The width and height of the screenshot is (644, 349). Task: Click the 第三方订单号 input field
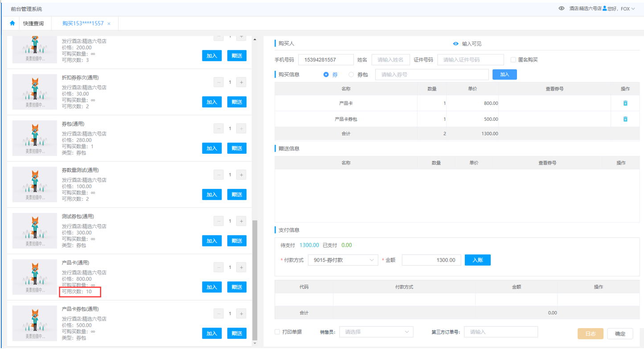[500, 332]
